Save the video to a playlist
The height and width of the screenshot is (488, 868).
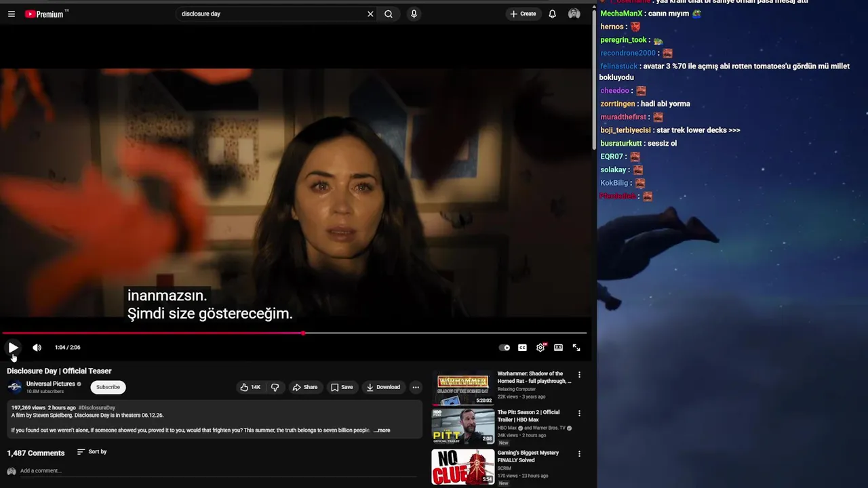(342, 387)
